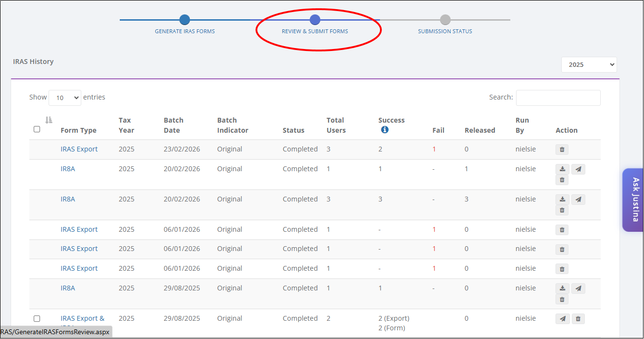The height and width of the screenshot is (339, 644).
Task: Click the Status column header
Action: (x=293, y=130)
